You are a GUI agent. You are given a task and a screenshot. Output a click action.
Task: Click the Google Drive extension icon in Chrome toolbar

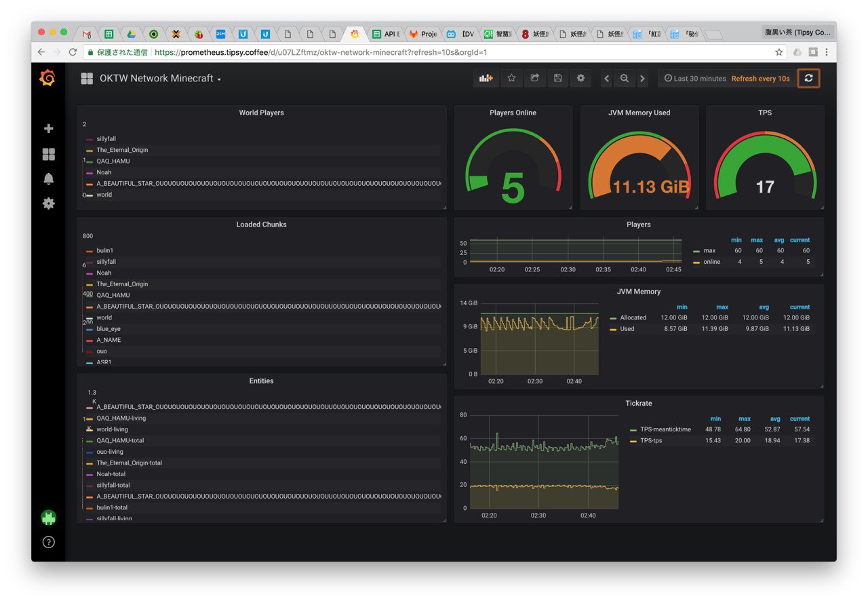(x=797, y=52)
